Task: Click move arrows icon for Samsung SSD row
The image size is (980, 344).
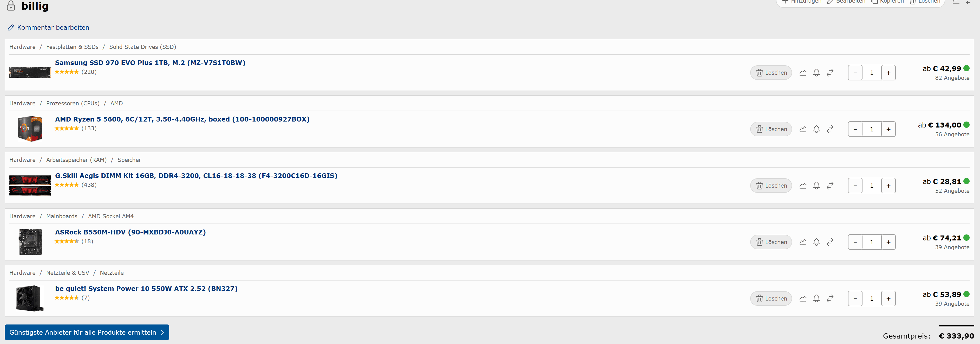Action: [830, 73]
